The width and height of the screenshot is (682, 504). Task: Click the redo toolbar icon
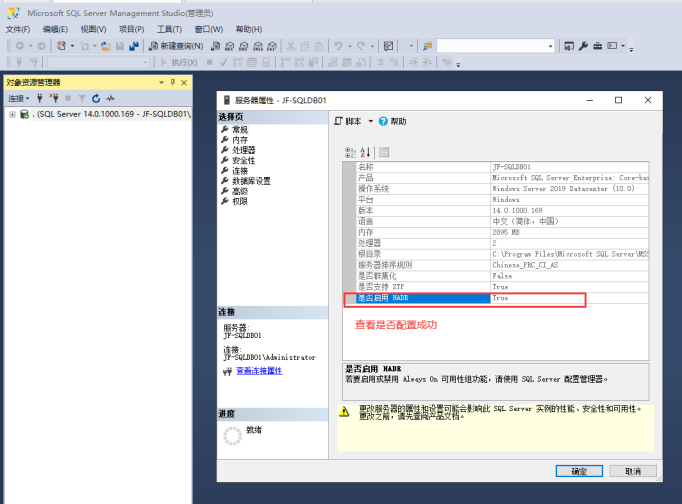click(x=361, y=46)
